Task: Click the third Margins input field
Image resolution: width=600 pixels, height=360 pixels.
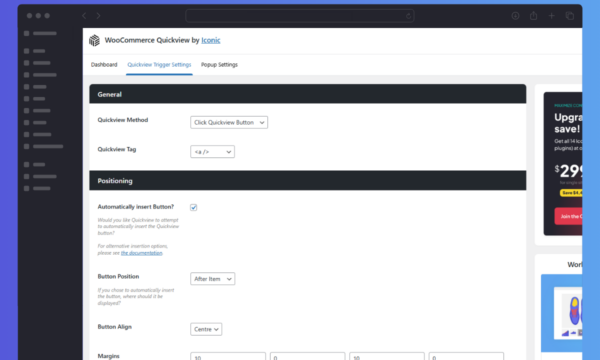Action: 387,357
